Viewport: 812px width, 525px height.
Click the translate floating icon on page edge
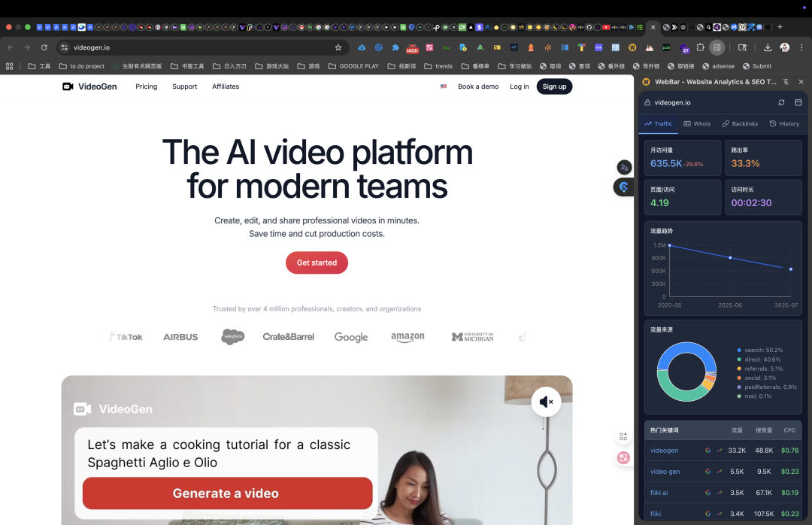624,168
